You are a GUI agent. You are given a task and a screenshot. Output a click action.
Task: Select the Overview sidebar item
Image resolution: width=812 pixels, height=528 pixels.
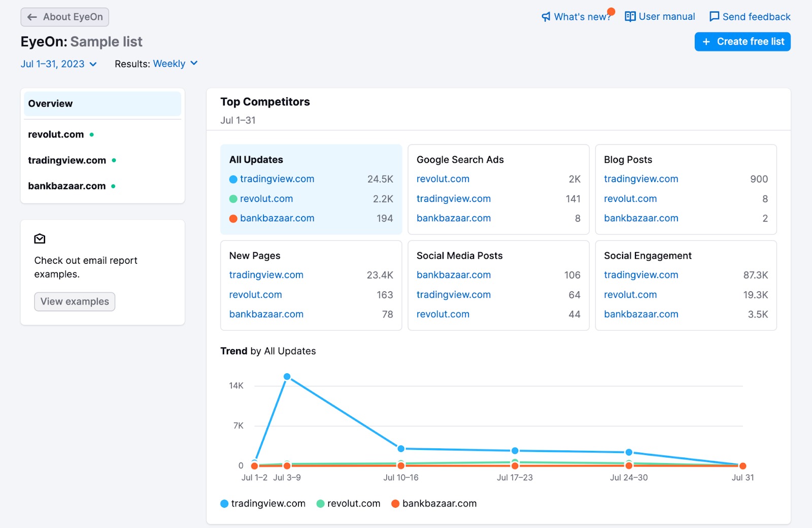(103, 103)
